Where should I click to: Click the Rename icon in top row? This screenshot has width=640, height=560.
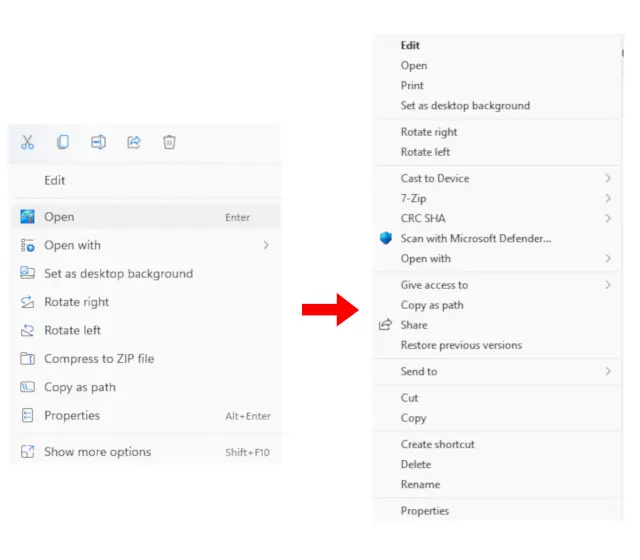98,142
